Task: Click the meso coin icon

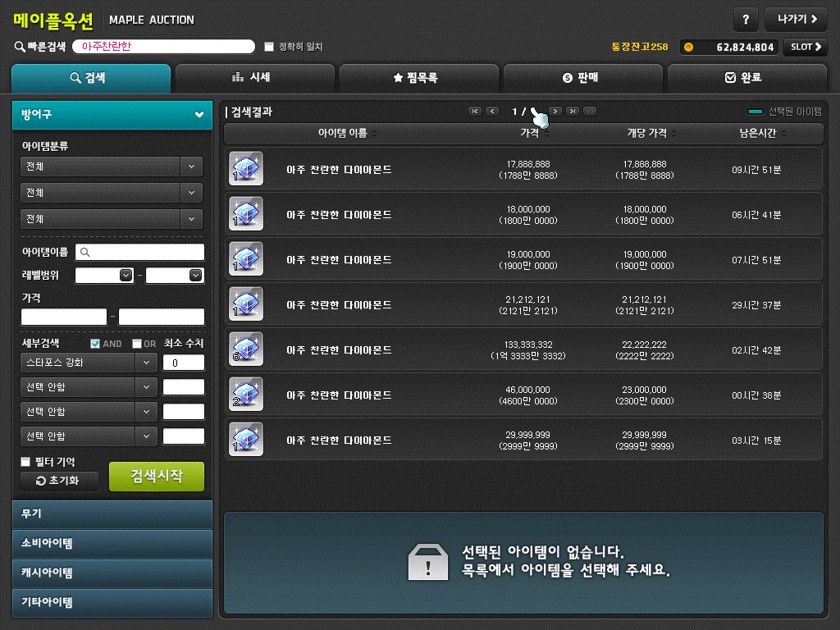Action: (688, 47)
